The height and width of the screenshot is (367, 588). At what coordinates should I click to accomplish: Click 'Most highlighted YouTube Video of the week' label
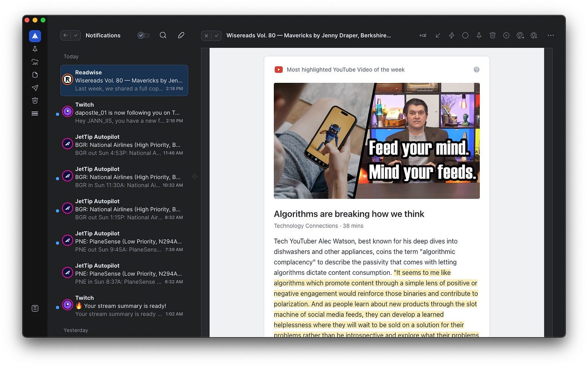tap(346, 70)
